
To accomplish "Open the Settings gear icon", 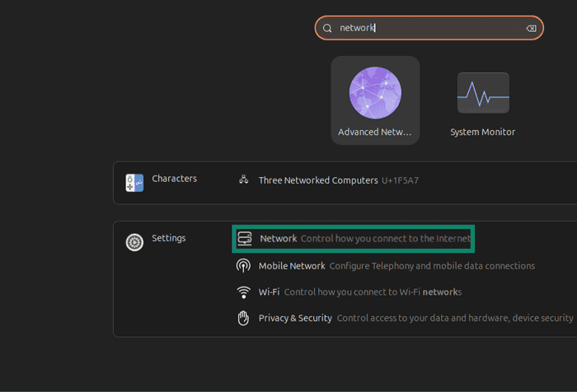I will [x=134, y=242].
